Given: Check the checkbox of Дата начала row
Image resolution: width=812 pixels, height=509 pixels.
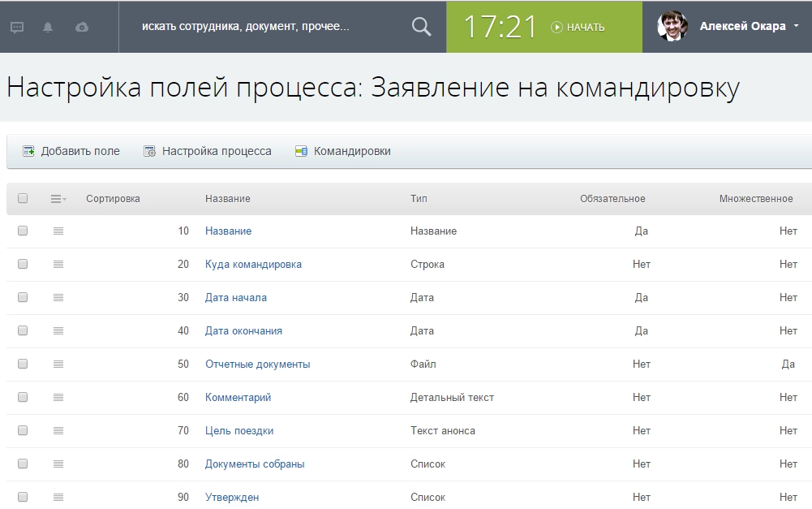Looking at the screenshot, I should (x=22, y=297).
